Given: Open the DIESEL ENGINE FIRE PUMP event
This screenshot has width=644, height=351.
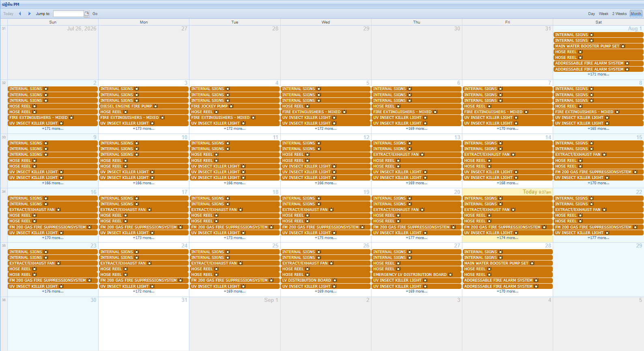Looking at the screenshot, I should 144,106.
